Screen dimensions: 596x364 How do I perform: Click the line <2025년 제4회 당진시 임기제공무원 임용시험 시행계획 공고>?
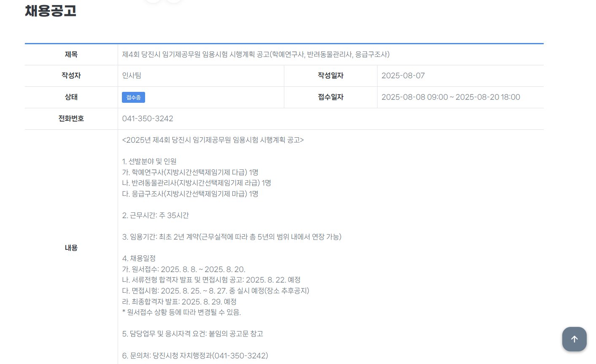pyautogui.click(x=213, y=140)
